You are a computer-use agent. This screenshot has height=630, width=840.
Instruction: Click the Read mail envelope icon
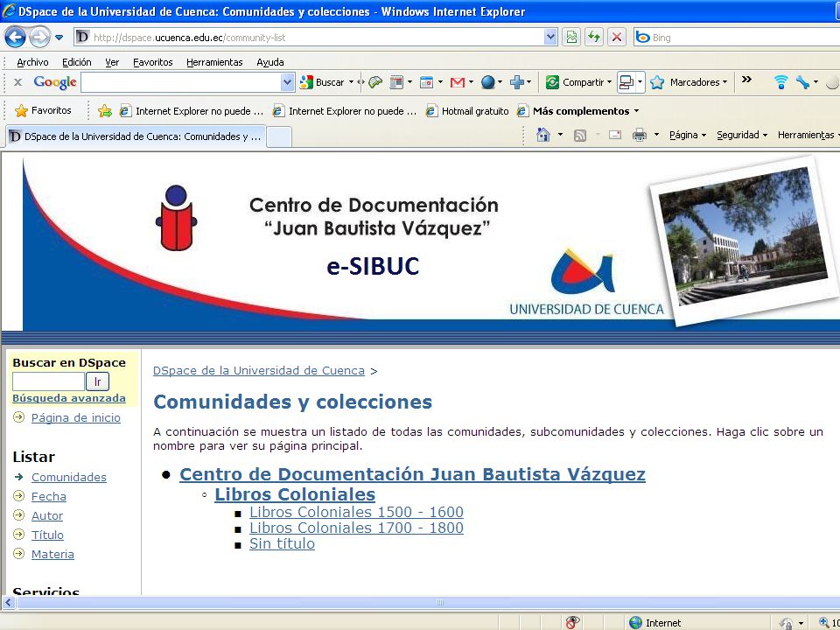pos(615,135)
